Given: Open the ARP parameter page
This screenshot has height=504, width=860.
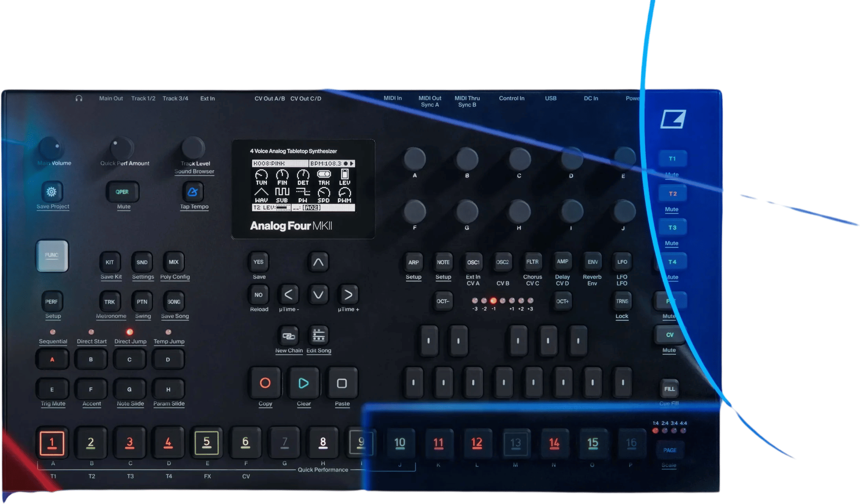Looking at the screenshot, I should pyautogui.click(x=413, y=262).
